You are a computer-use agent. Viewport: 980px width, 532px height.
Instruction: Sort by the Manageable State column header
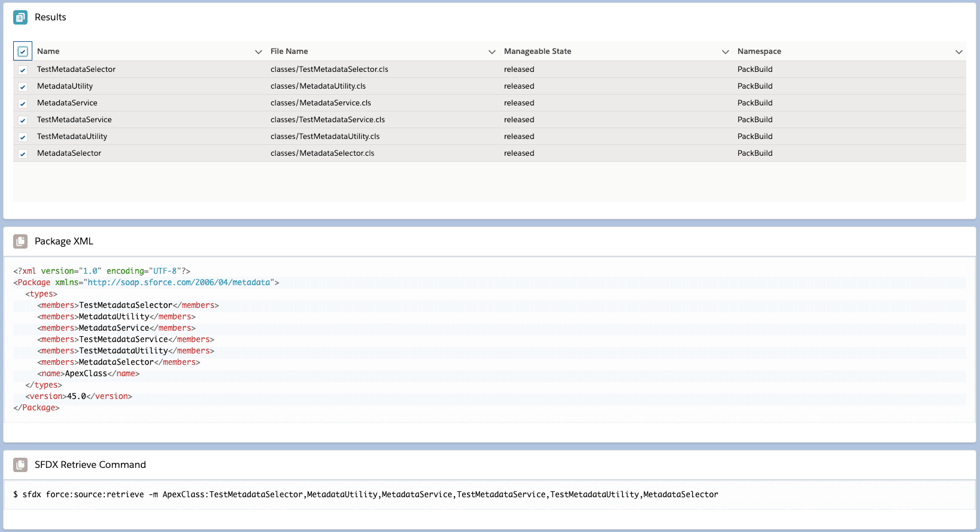538,52
